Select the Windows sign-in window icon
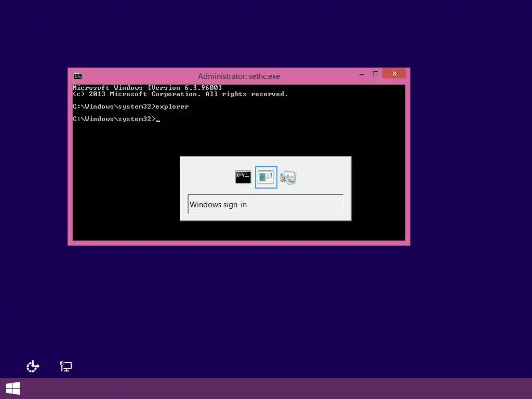Screen dimensions: 532x399 tap(266, 177)
